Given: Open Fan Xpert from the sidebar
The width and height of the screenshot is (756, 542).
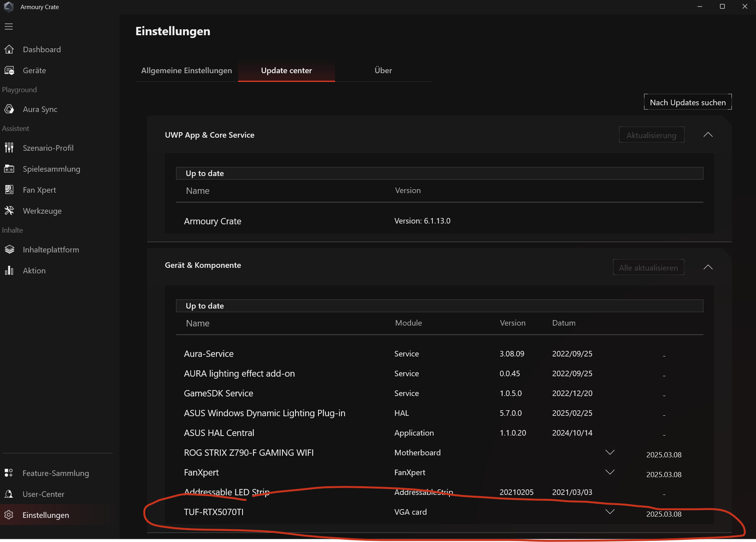Looking at the screenshot, I should [9, 190].
